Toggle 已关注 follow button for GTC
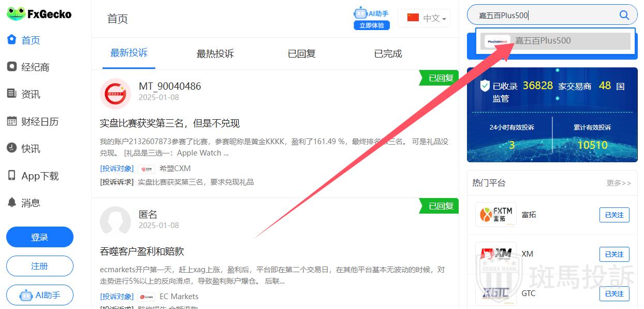This screenshot has height=309, width=644. pyautogui.click(x=614, y=293)
